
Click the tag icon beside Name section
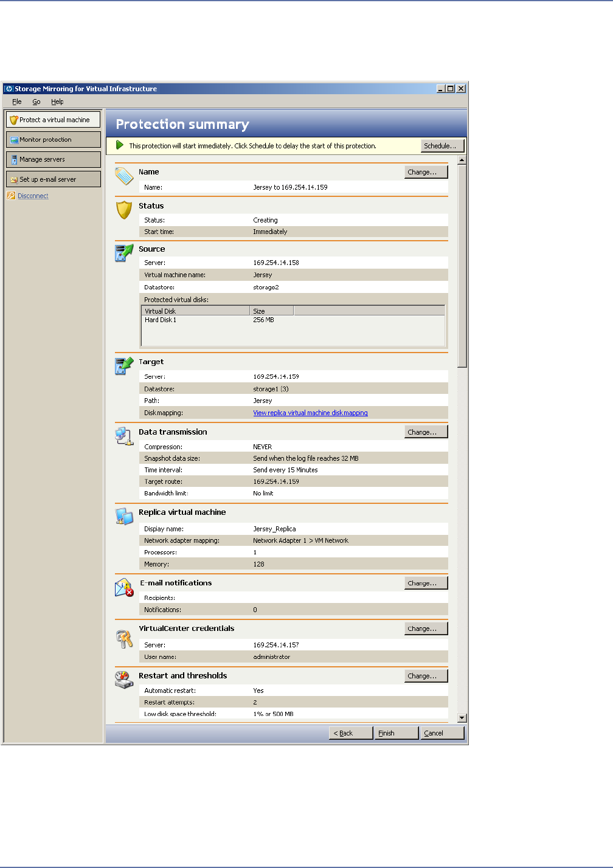pyautogui.click(x=124, y=176)
